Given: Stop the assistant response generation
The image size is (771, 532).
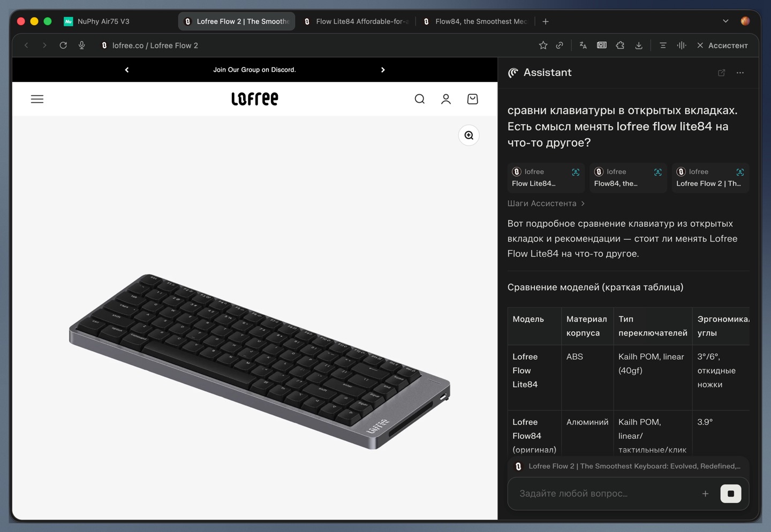Looking at the screenshot, I should [x=731, y=493].
